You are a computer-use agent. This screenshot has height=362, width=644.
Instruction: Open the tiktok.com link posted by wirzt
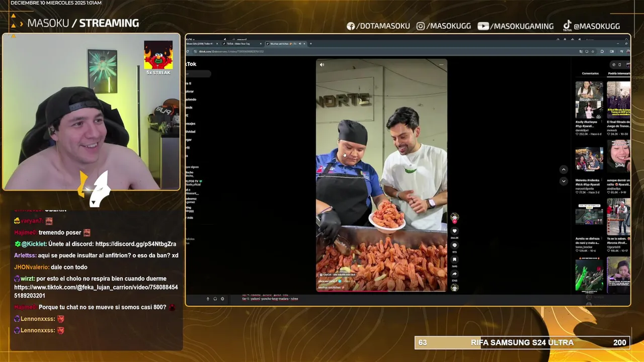(96, 292)
